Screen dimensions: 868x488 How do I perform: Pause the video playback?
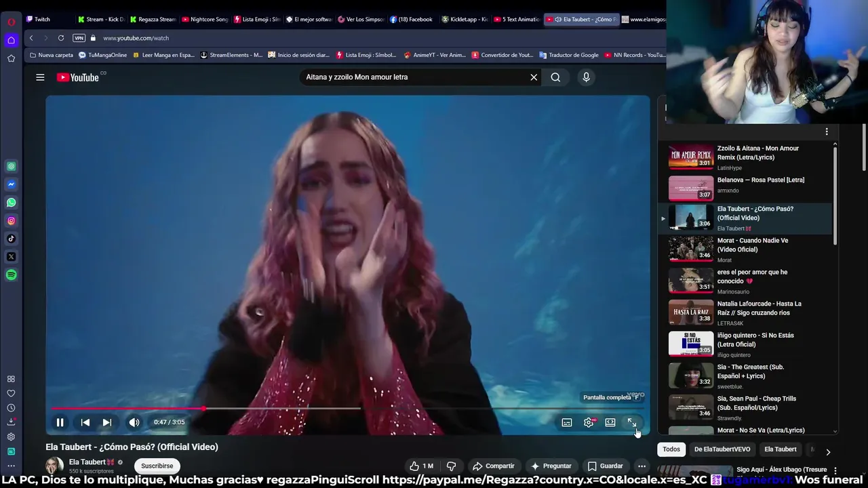[60, 422]
